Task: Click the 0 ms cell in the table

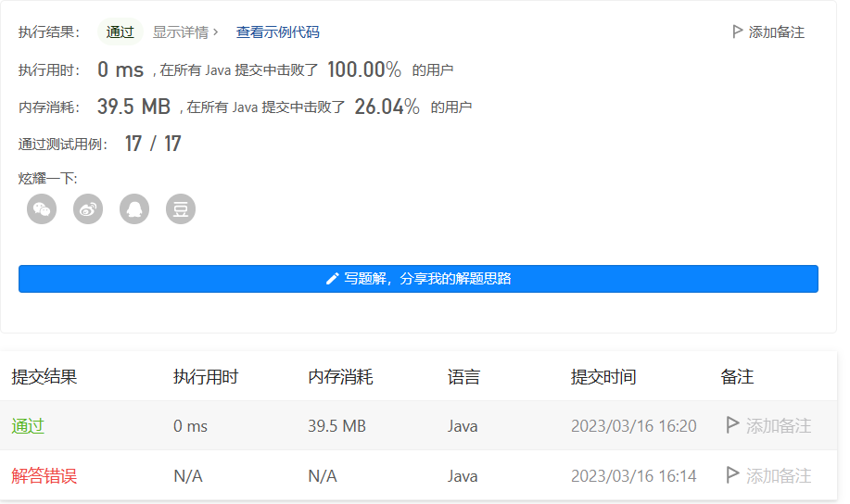Action: click(190, 426)
